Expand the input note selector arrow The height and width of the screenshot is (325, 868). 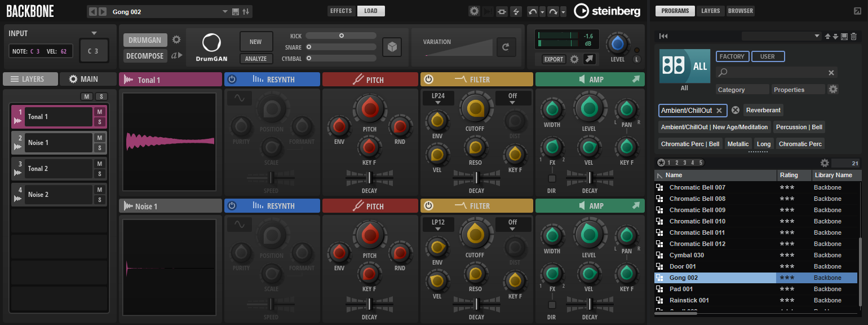(94, 33)
